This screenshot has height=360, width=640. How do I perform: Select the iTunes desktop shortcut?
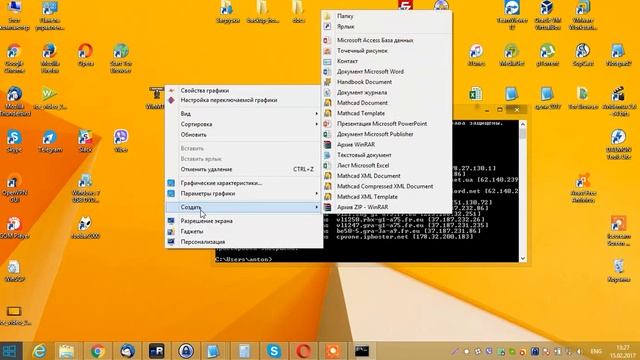476,55
